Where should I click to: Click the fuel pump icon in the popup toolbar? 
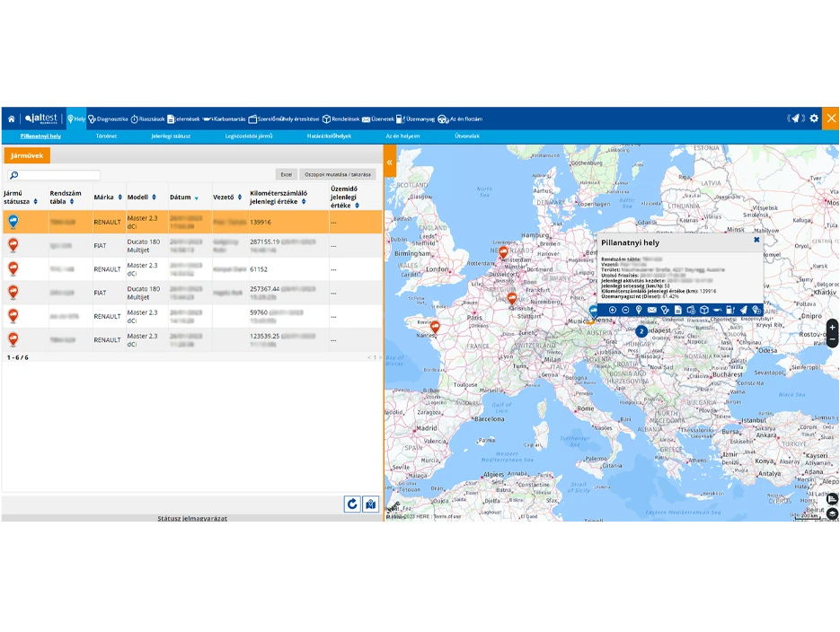point(730,310)
